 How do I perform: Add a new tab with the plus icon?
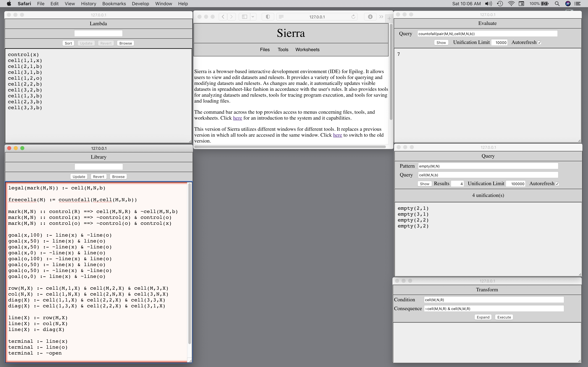(389, 18)
